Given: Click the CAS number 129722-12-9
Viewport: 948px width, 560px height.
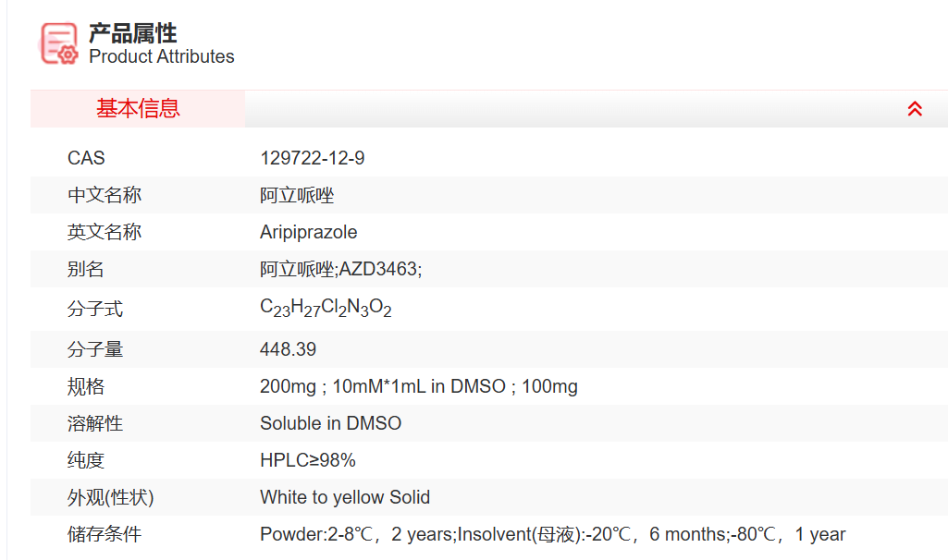Looking at the screenshot, I should 313,159.
